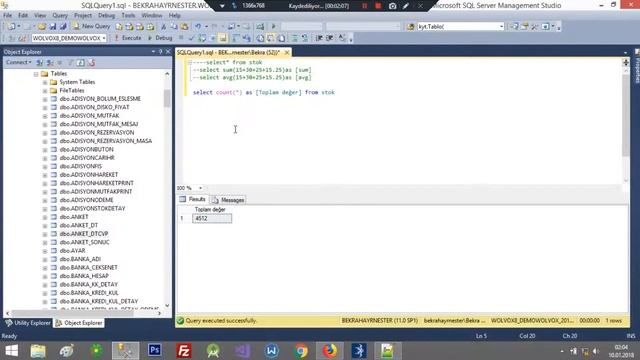Close the SQLQuery1.sql document tab
Viewport: 640px width, 360px height.
click(287, 53)
